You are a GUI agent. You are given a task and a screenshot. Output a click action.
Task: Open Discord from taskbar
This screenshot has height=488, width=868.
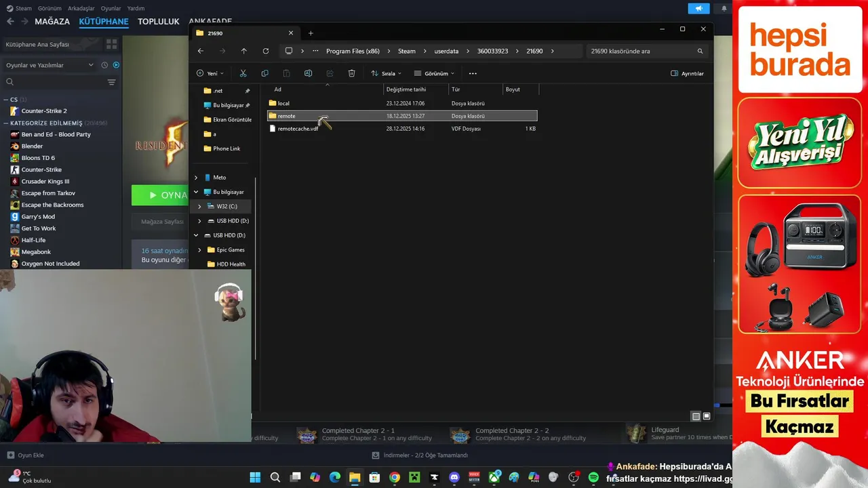tap(454, 477)
